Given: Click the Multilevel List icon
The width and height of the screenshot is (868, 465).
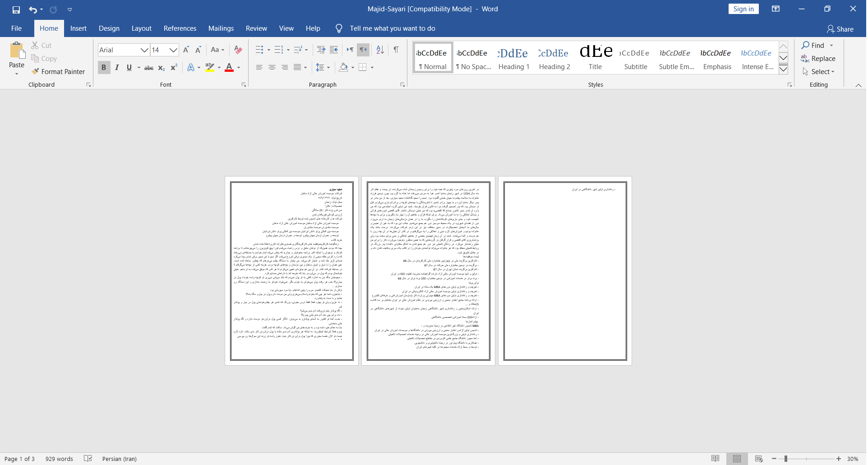Looking at the screenshot, I should pyautogui.click(x=298, y=50).
